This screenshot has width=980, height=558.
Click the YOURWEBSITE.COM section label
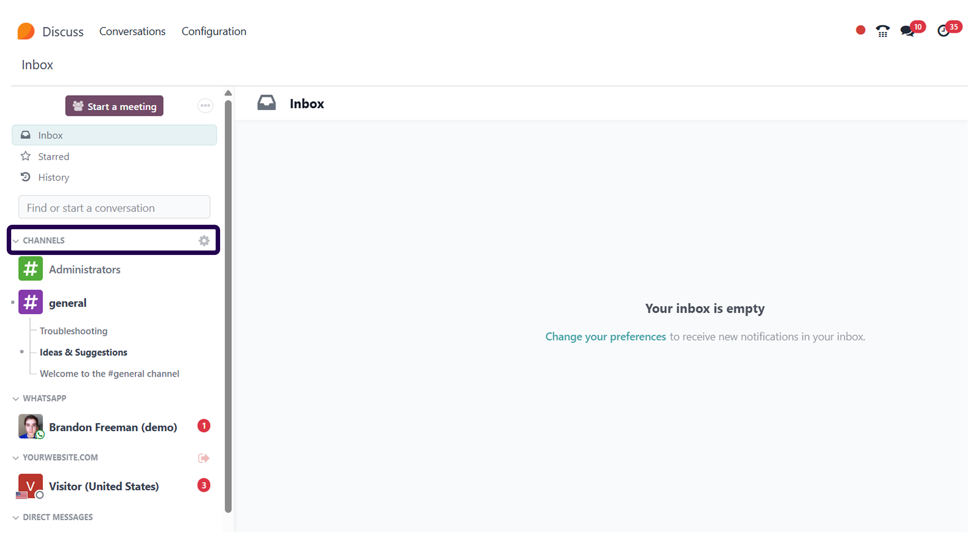pyautogui.click(x=61, y=457)
